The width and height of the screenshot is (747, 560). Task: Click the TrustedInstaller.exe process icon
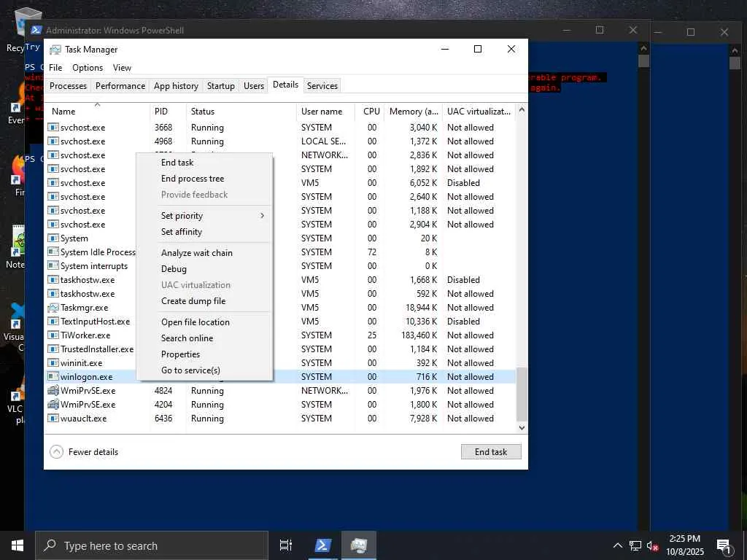(53, 349)
